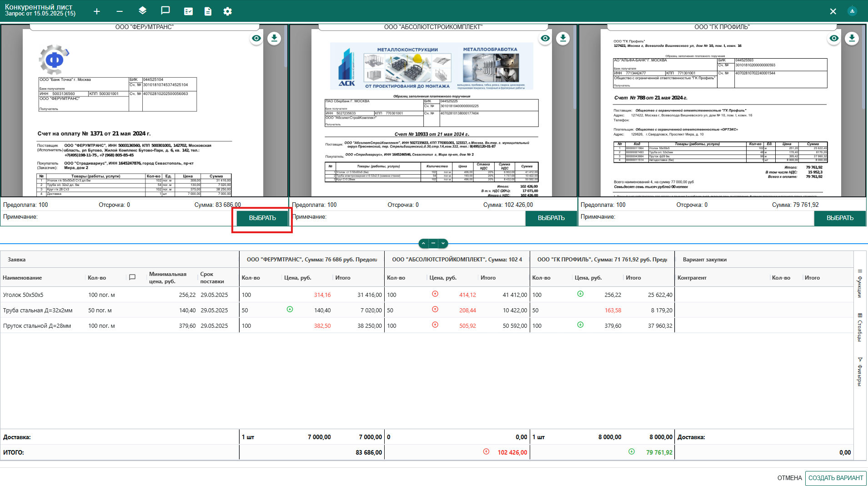Click the minus icon in the header

pyautogui.click(x=120, y=11)
